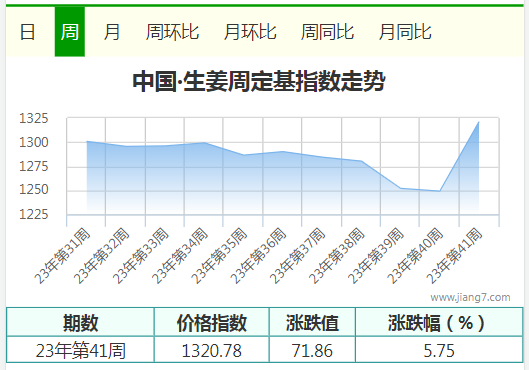Image resolution: width=529 pixels, height=370 pixels.
Task: Click the 1250 y-axis label
Action: (34, 190)
